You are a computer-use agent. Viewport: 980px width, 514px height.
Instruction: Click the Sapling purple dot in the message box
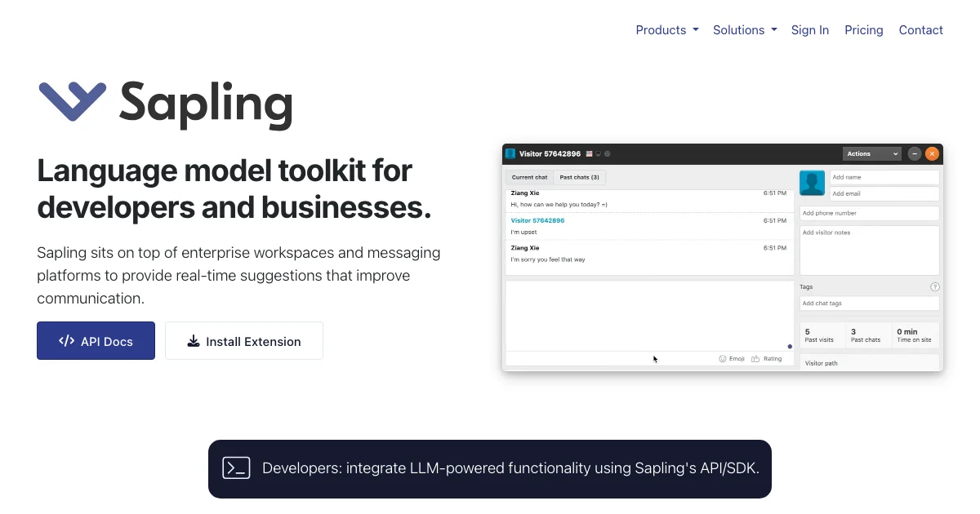[x=790, y=346]
